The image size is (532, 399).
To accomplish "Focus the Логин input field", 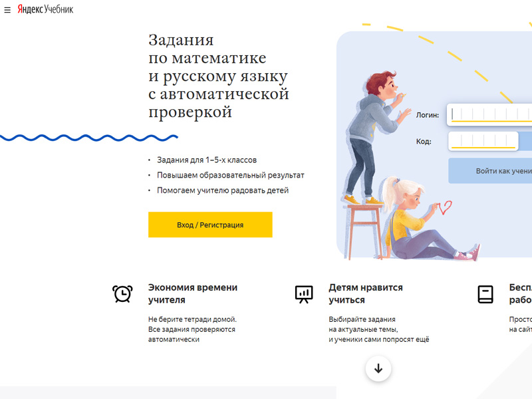I will [x=489, y=114].
